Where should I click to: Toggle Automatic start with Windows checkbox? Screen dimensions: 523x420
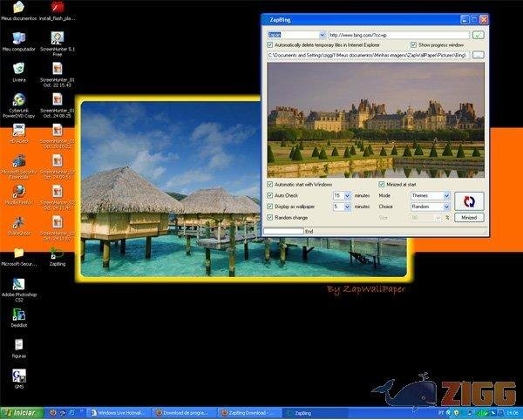pos(270,185)
